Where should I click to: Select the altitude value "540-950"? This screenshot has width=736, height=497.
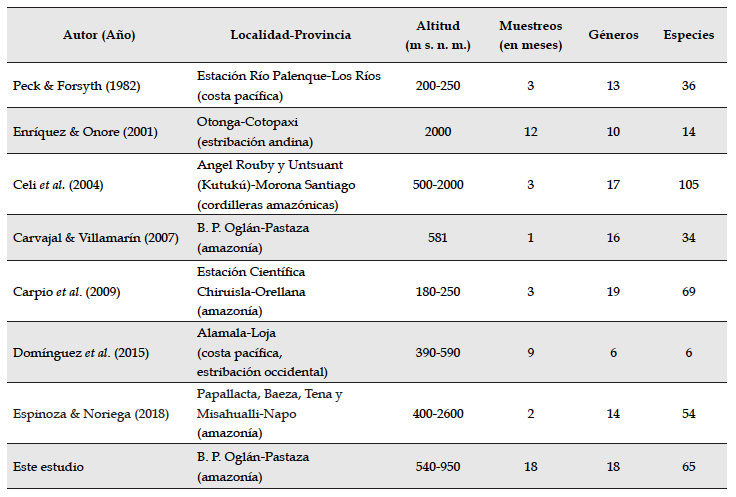[x=438, y=466]
